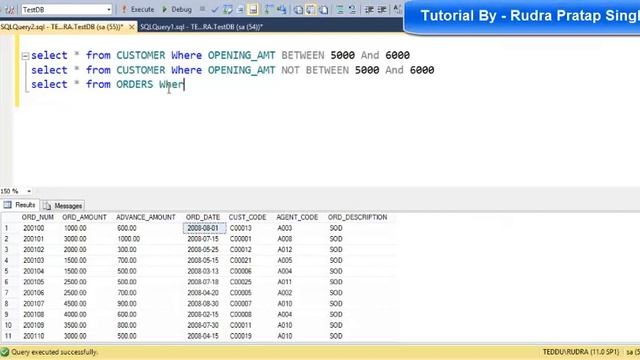
Task: Select the 2008-05-15 date cell
Action: click(x=203, y=260)
